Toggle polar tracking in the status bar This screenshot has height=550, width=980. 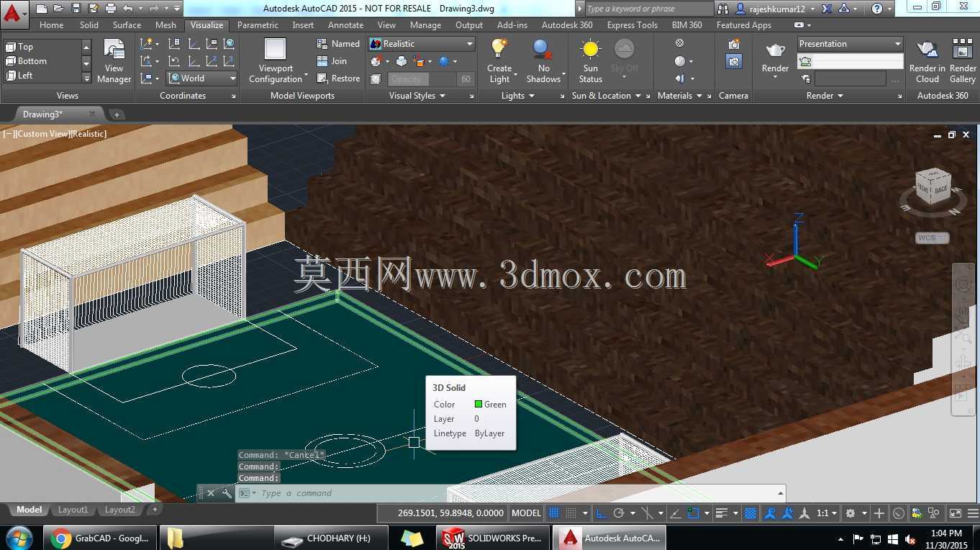tap(619, 513)
